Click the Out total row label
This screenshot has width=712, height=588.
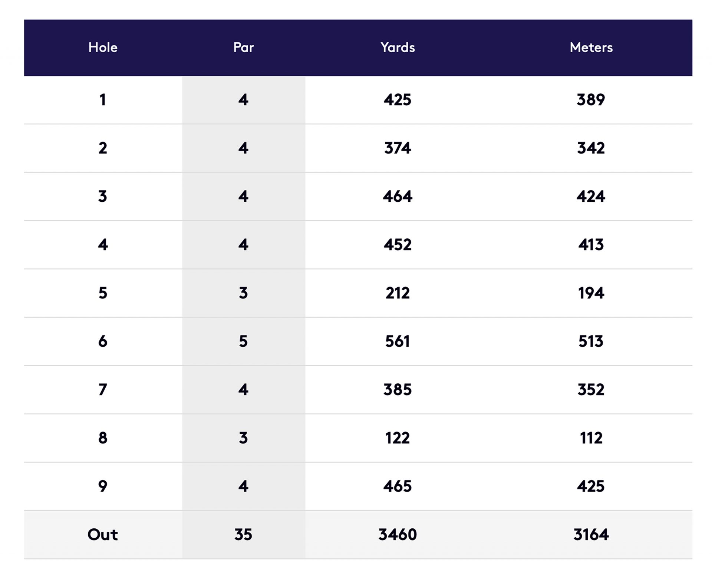point(103,535)
